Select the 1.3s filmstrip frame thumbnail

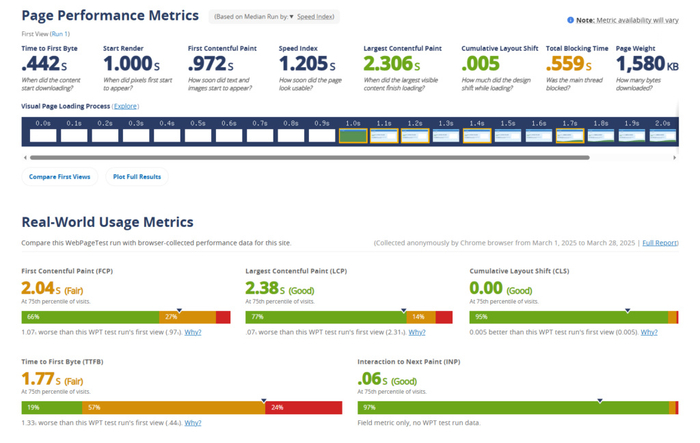coord(446,136)
